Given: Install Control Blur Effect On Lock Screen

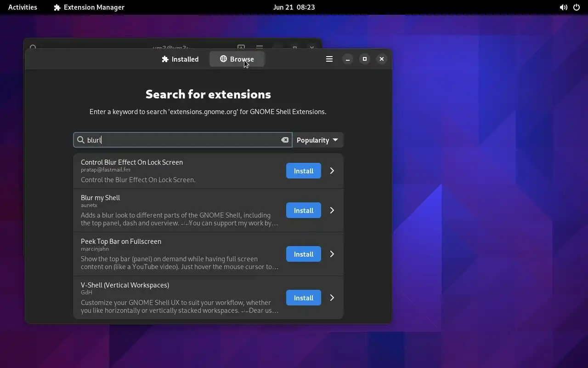Looking at the screenshot, I should click(x=304, y=171).
